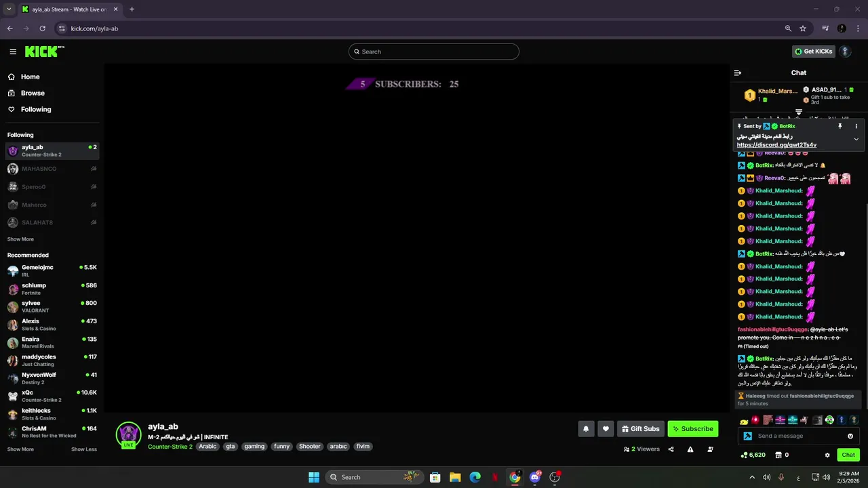Expand the leaderboard drag handle

tap(799, 113)
